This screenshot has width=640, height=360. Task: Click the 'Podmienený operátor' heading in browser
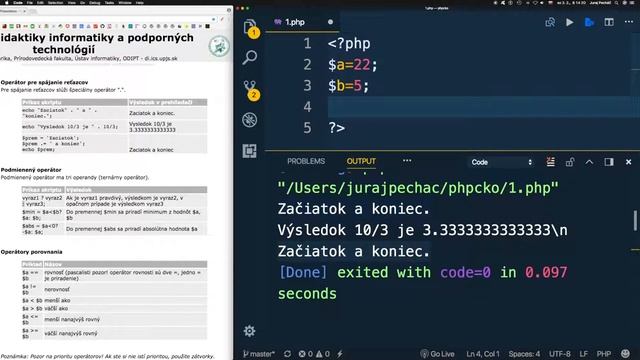pos(31,170)
